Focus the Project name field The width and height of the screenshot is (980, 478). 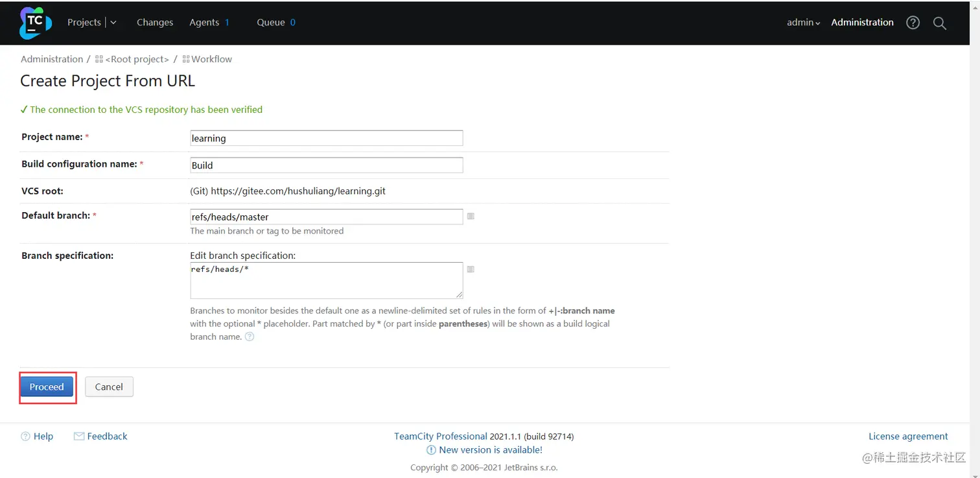coord(327,138)
